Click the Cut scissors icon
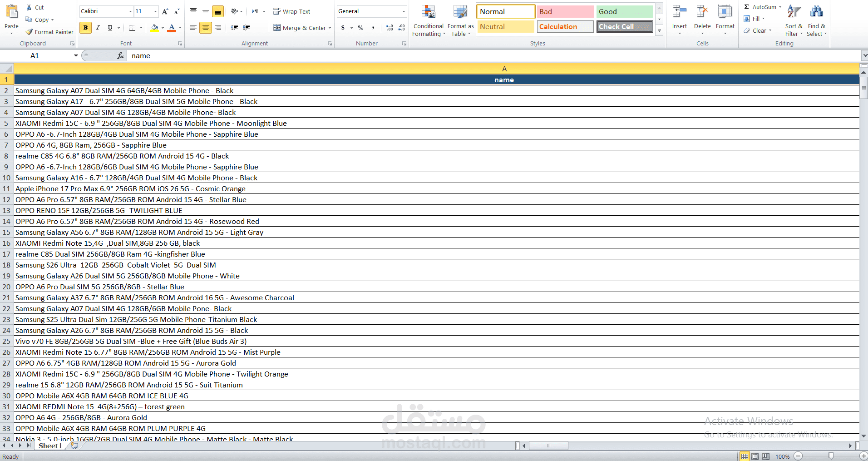Viewport: 868px width, 461px height. click(x=29, y=7)
